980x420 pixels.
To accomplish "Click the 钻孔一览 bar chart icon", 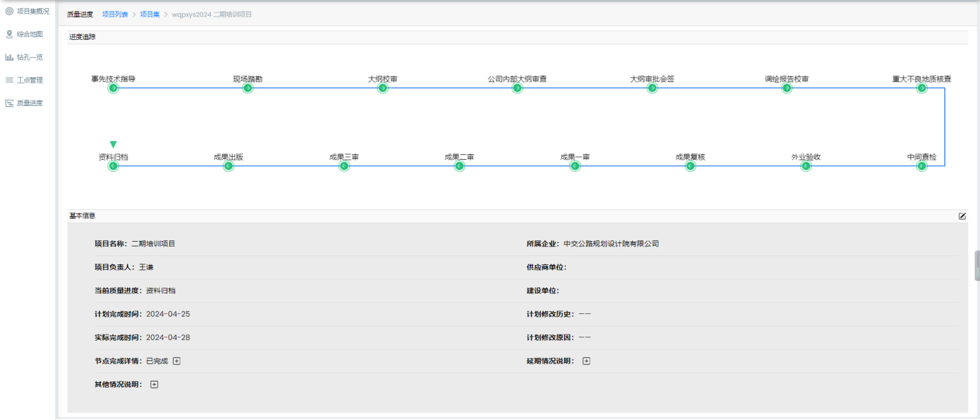I will click(x=10, y=57).
